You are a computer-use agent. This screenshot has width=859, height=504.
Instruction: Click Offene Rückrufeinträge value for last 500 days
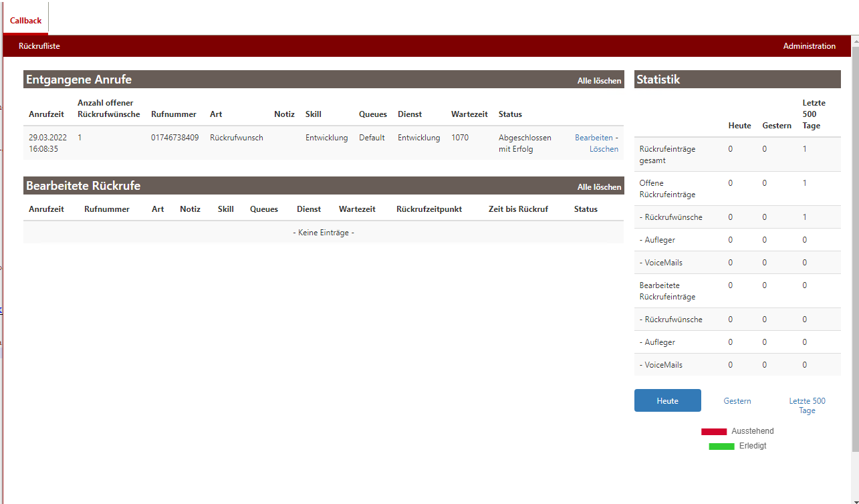[804, 183]
